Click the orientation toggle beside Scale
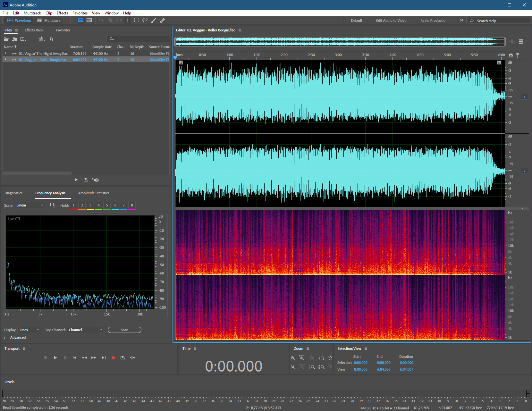 [53, 205]
